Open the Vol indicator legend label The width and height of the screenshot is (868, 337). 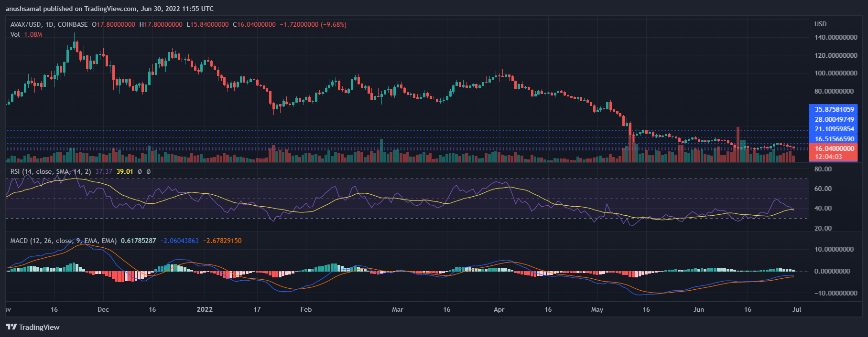click(x=15, y=34)
